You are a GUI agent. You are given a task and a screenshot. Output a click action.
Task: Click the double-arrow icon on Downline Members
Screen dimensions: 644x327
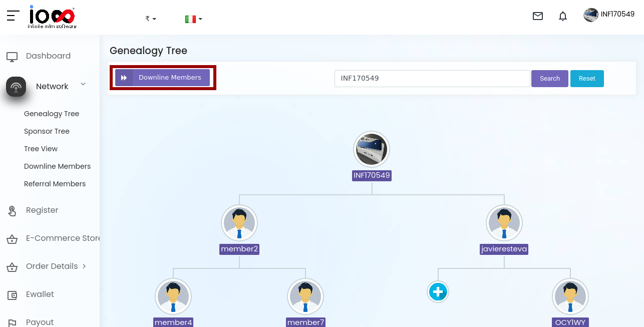(124, 78)
